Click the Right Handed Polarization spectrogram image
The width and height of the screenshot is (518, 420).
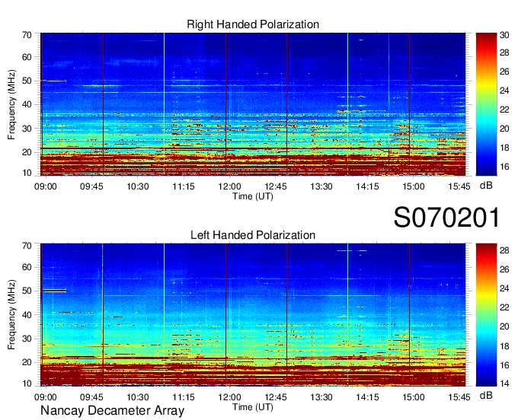253,104
